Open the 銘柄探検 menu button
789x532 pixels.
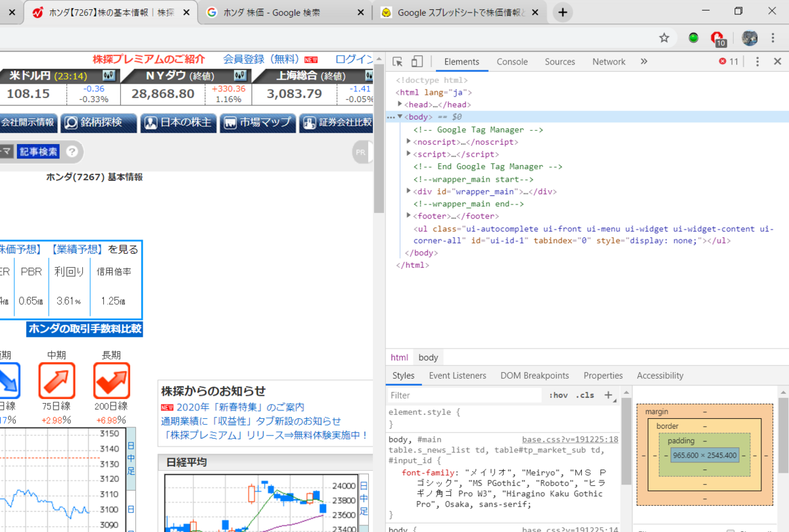point(99,122)
